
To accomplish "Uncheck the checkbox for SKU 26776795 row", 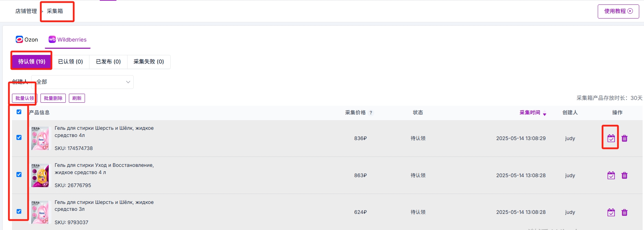I will [x=19, y=174].
